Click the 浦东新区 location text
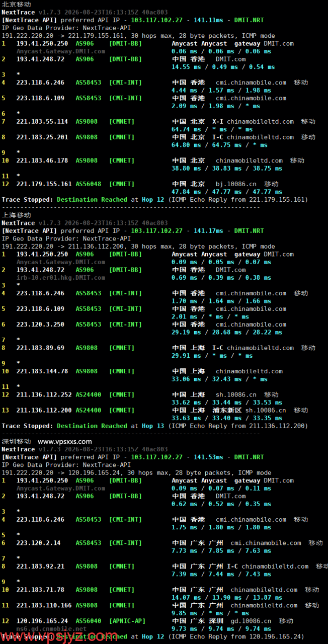This screenshot has width=328, height=644. (227, 411)
